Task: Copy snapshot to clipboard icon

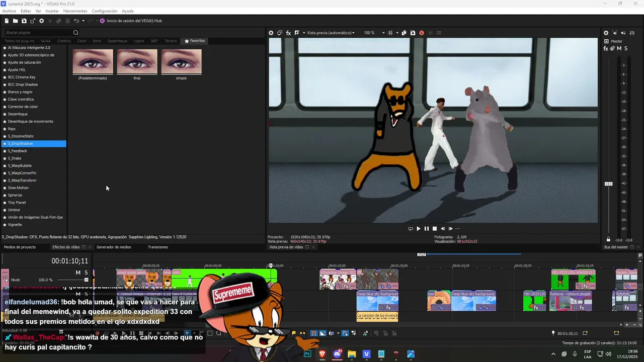Action: click(404, 33)
